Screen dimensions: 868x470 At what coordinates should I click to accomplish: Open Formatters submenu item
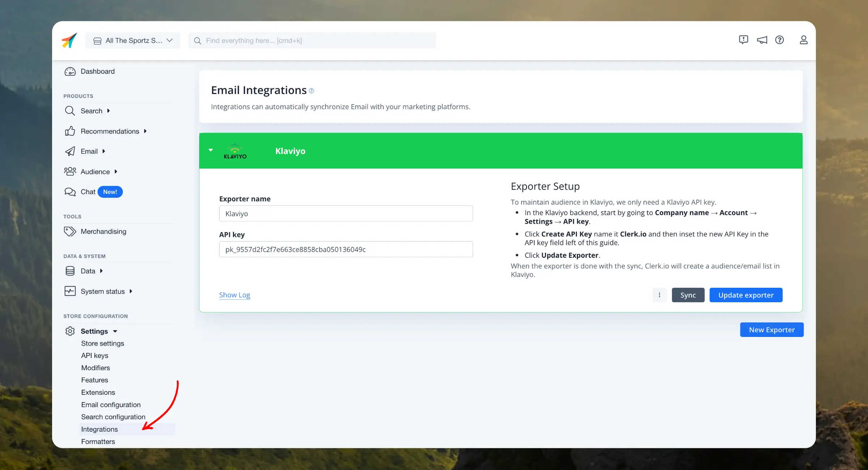[x=98, y=442]
